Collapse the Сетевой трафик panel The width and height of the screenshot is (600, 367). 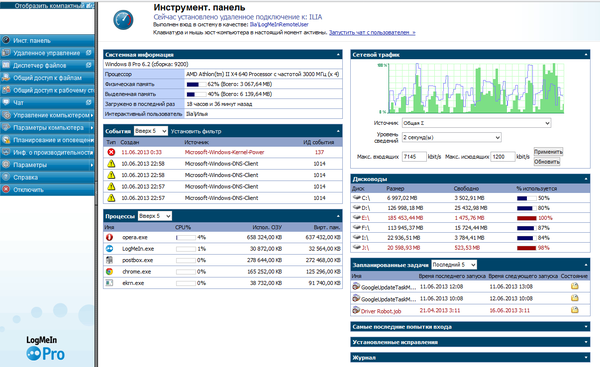586,55
